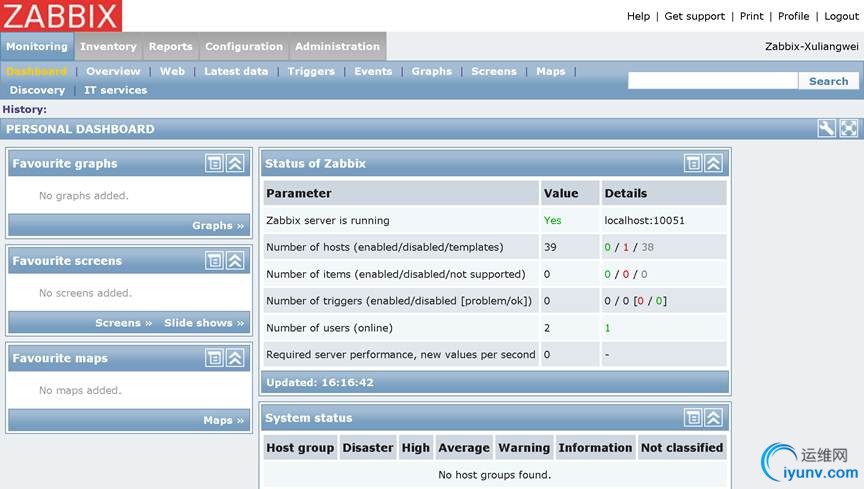Image resolution: width=864 pixels, height=489 pixels.
Task: Click the Logout link
Action: click(x=841, y=16)
